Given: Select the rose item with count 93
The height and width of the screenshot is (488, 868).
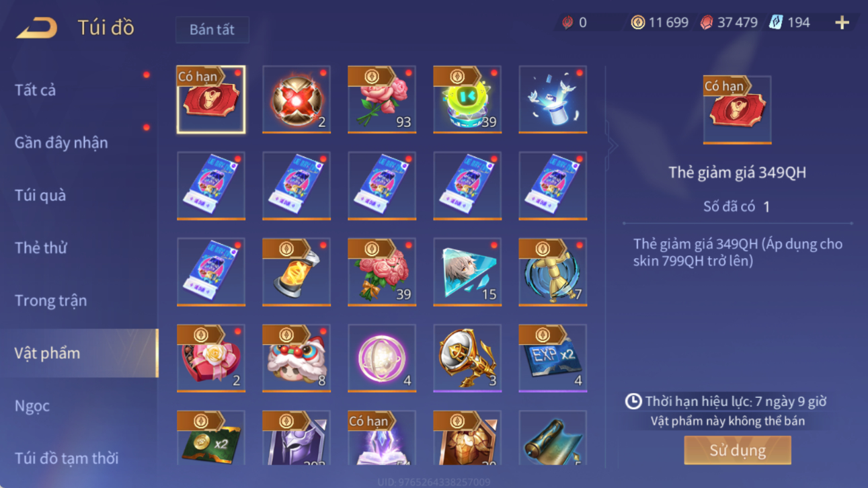Looking at the screenshot, I should (x=382, y=99).
